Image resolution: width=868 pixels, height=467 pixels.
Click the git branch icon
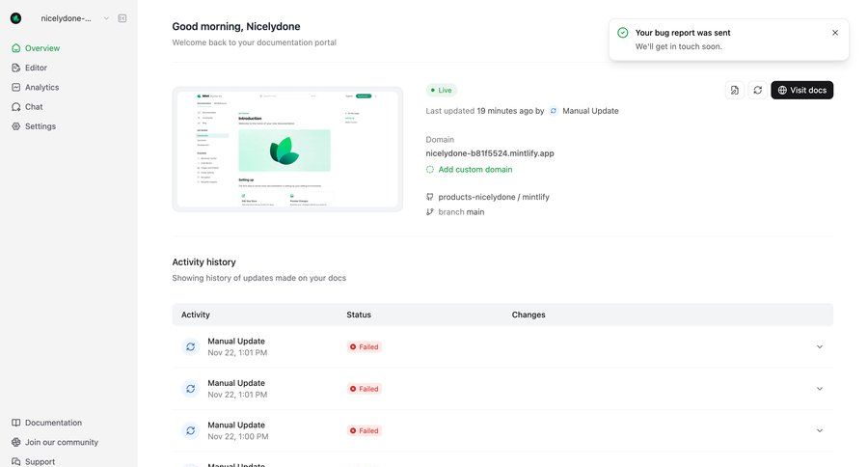[x=429, y=211]
